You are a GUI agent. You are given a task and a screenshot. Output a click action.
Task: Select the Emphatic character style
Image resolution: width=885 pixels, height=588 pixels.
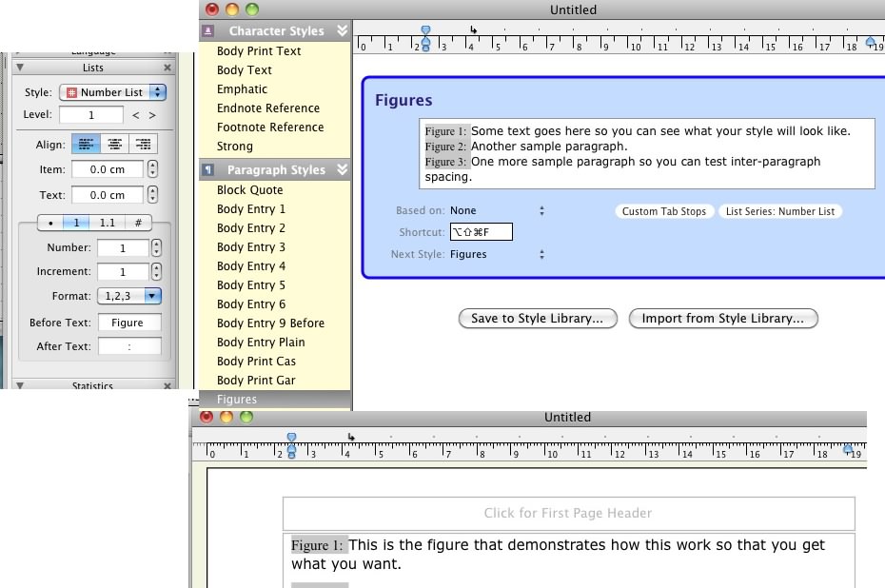[243, 88]
